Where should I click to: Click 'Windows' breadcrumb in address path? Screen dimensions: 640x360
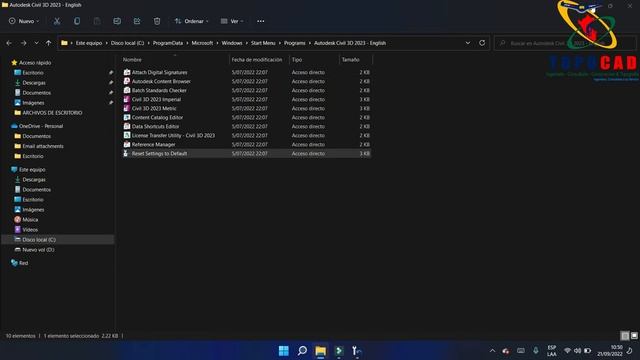[x=232, y=43]
